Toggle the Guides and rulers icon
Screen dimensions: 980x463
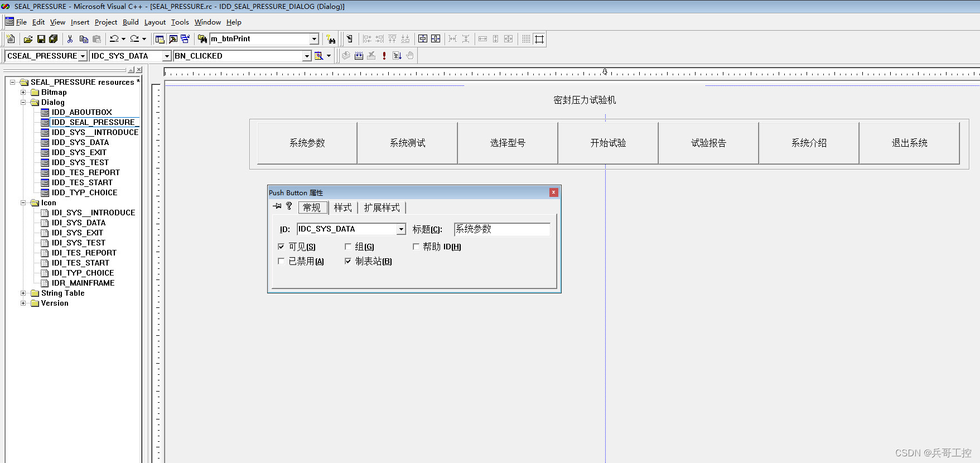[539, 39]
